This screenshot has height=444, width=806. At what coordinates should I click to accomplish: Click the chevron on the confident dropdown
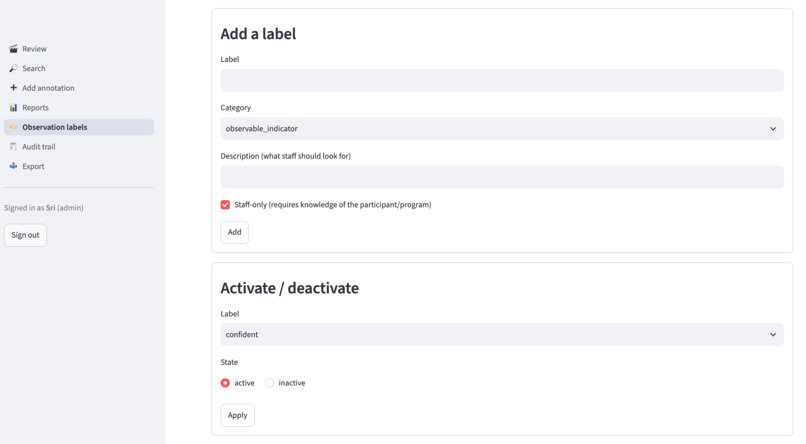pyautogui.click(x=773, y=335)
